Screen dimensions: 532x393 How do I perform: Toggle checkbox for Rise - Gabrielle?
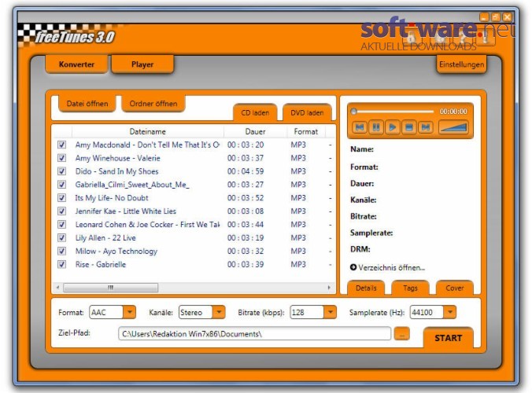tap(61, 264)
